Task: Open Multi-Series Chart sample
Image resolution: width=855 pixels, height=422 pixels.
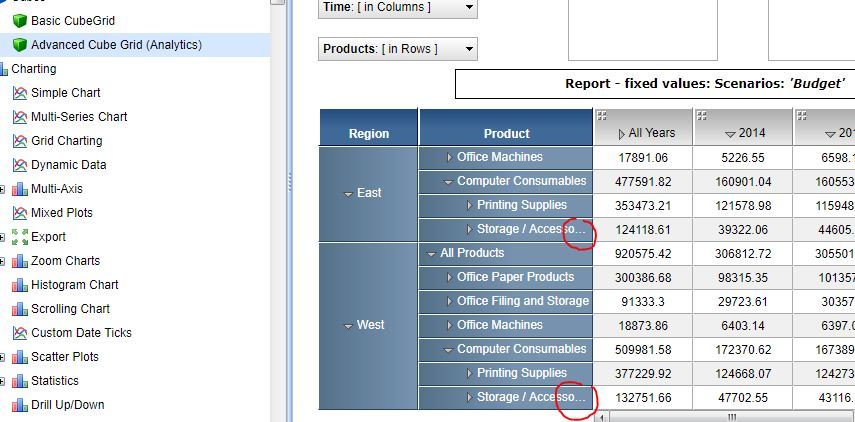Action: click(79, 117)
